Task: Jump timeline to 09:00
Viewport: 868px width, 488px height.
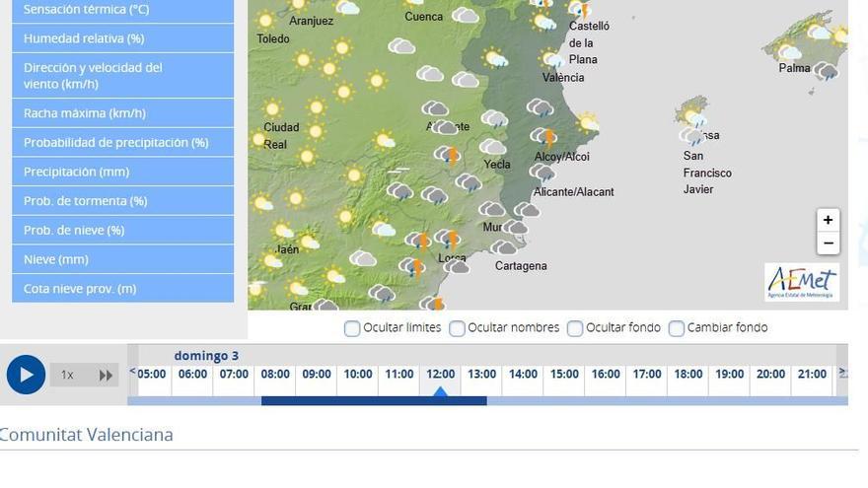Action: pos(317,374)
